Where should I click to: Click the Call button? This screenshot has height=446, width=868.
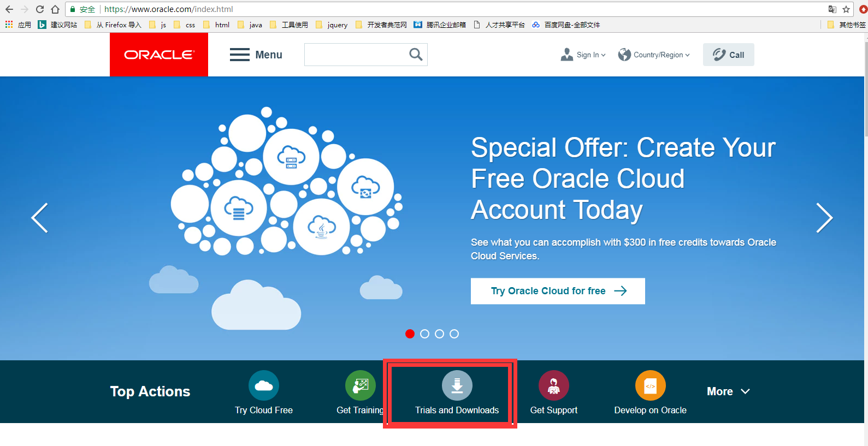tap(729, 55)
